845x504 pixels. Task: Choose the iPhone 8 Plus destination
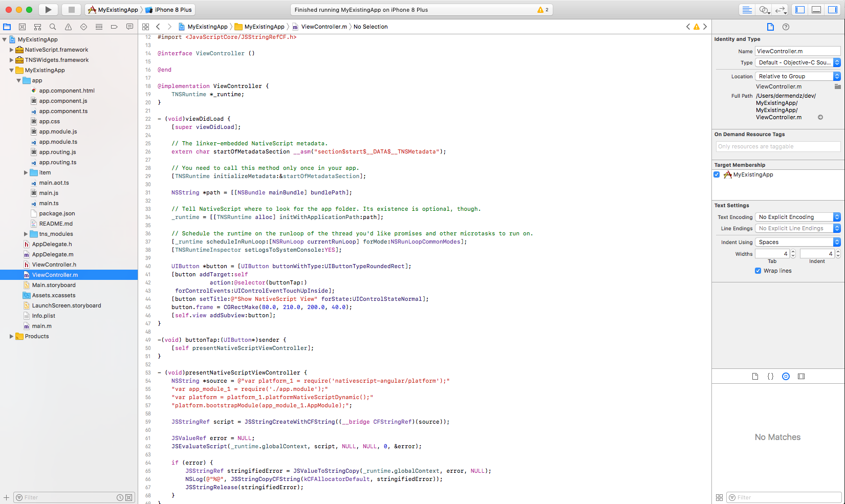coord(168,10)
